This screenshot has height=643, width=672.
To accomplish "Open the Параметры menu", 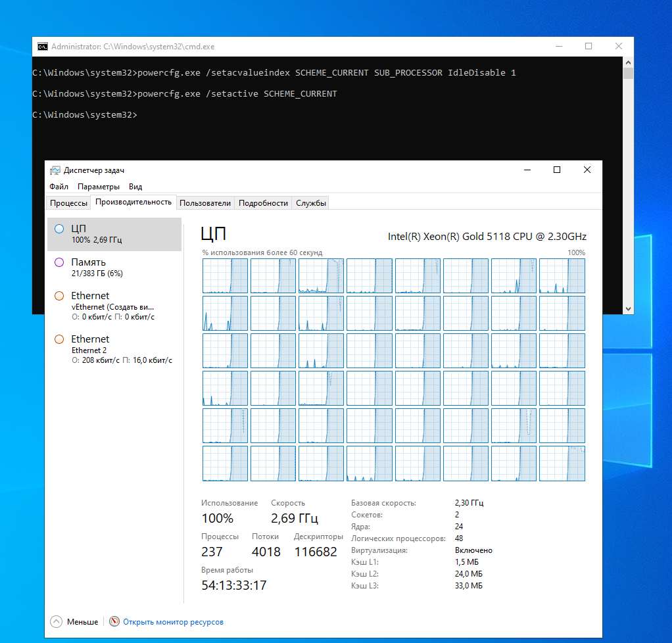I will coord(99,187).
